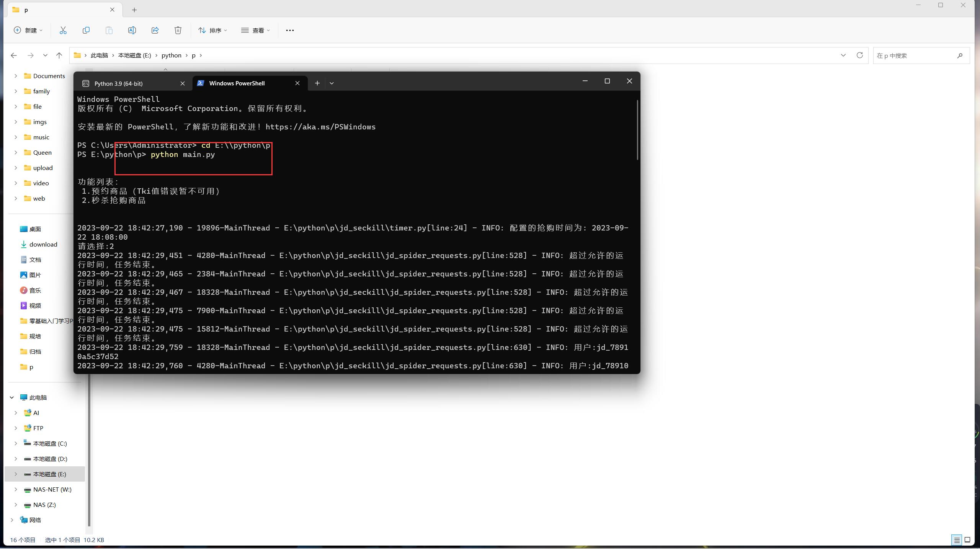980x549 pixels.
Task: Click the terminal vertical scrollbar thumb
Action: coord(637,130)
